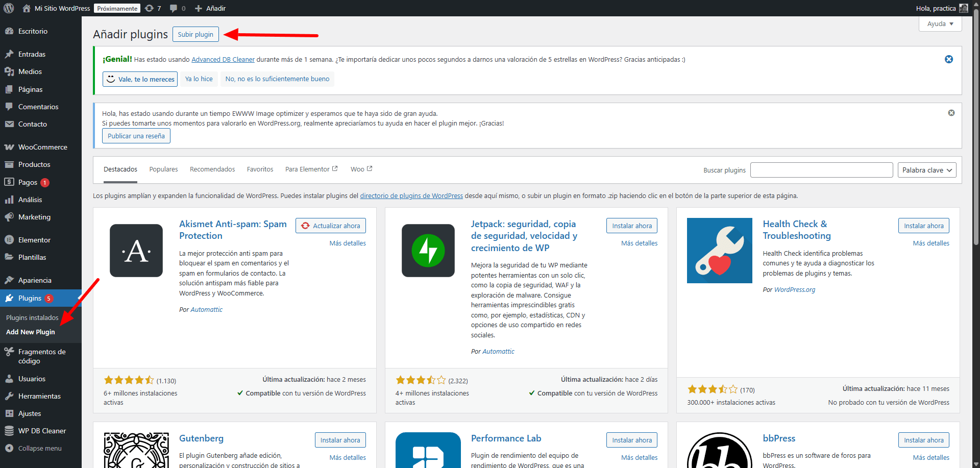Install the Gutenberg plugin now
The image size is (980, 468).
(340, 440)
